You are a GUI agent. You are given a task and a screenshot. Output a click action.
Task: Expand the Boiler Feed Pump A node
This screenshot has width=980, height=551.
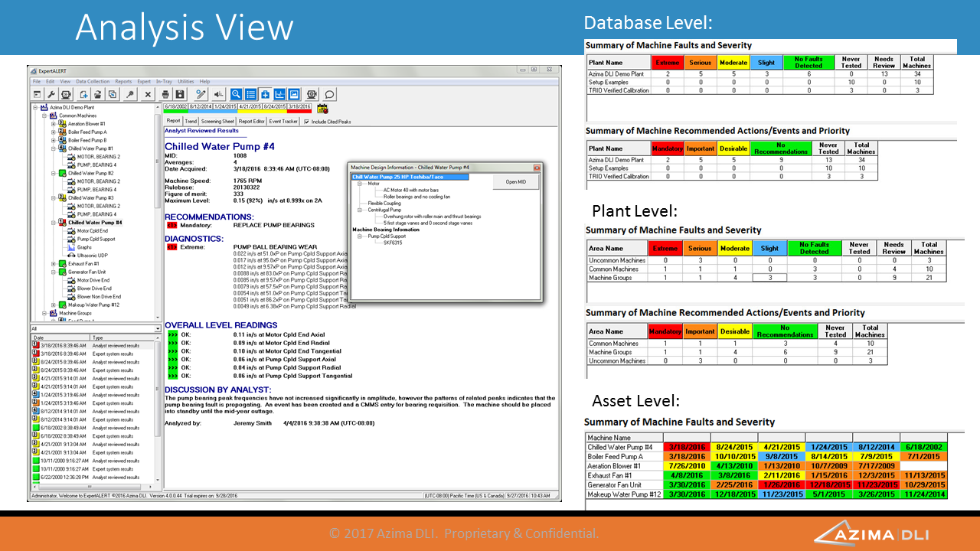[53, 132]
